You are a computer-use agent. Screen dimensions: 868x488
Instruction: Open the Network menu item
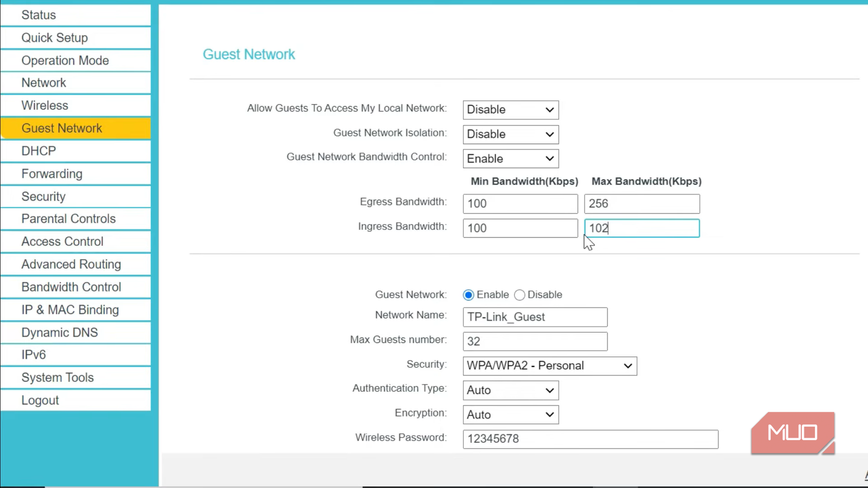76,83
